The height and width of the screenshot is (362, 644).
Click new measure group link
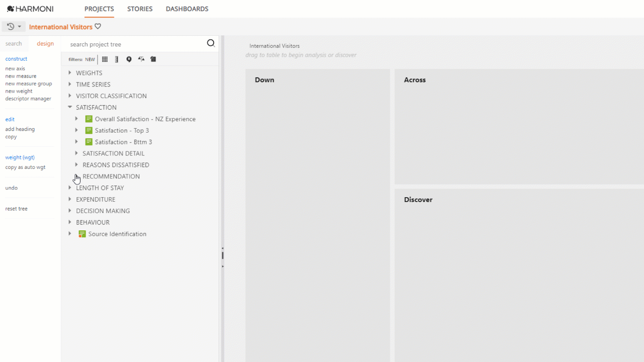(x=29, y=84)
